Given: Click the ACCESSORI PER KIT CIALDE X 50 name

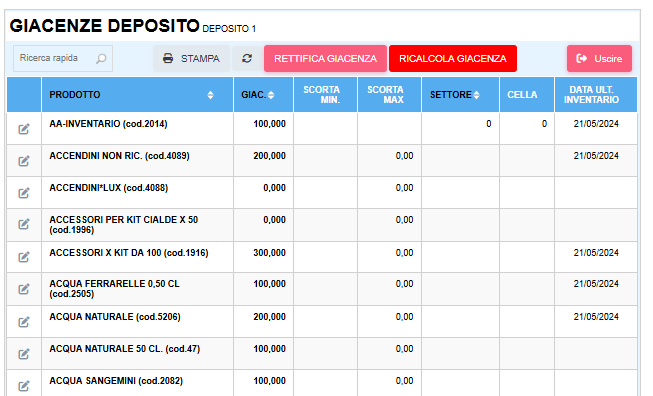Looking at the screenshot, I should [123, 225].
